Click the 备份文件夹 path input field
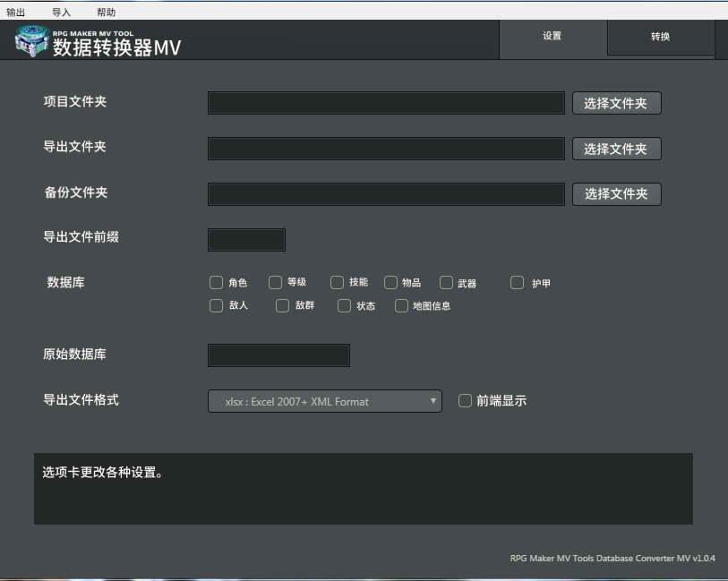This screenshot has width=728, height=581. (386, 194)
